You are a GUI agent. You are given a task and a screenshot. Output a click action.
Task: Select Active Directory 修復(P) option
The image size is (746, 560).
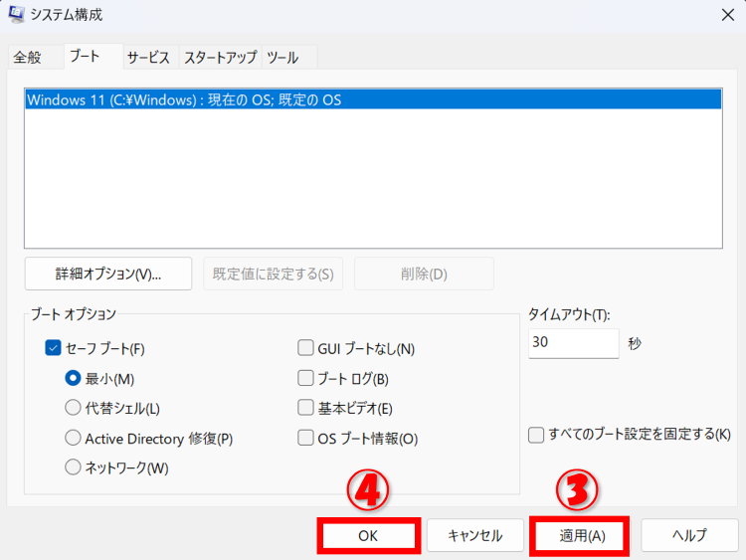point(73,438)
